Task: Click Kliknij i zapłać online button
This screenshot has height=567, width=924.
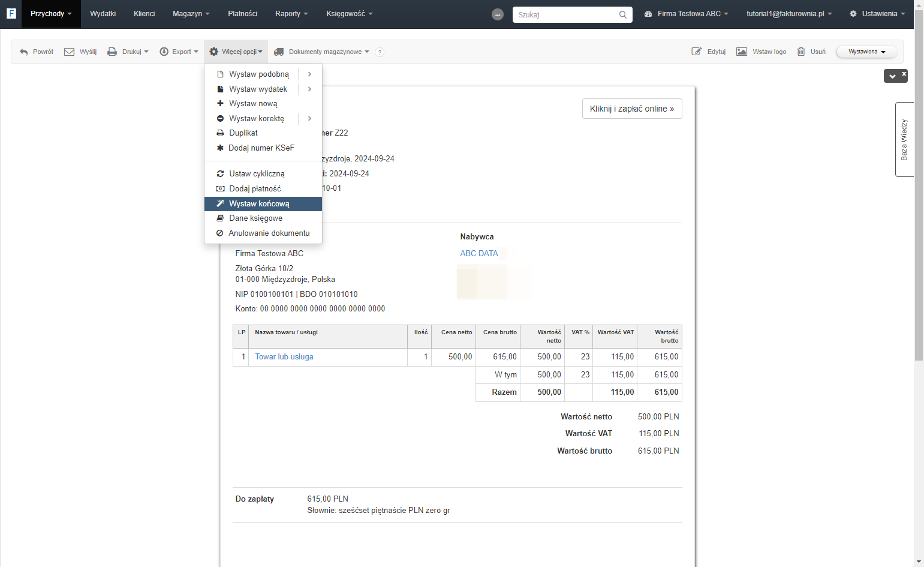Action: 632,109
